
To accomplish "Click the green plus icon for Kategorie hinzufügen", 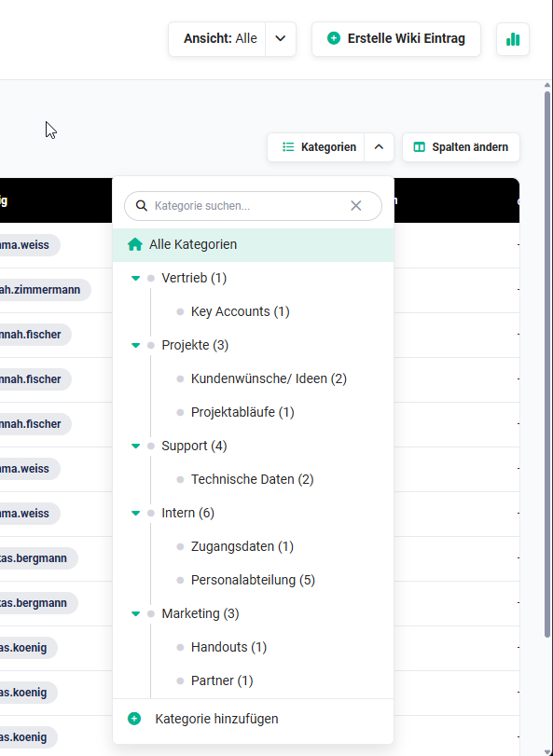I will (x=134, y=719).
